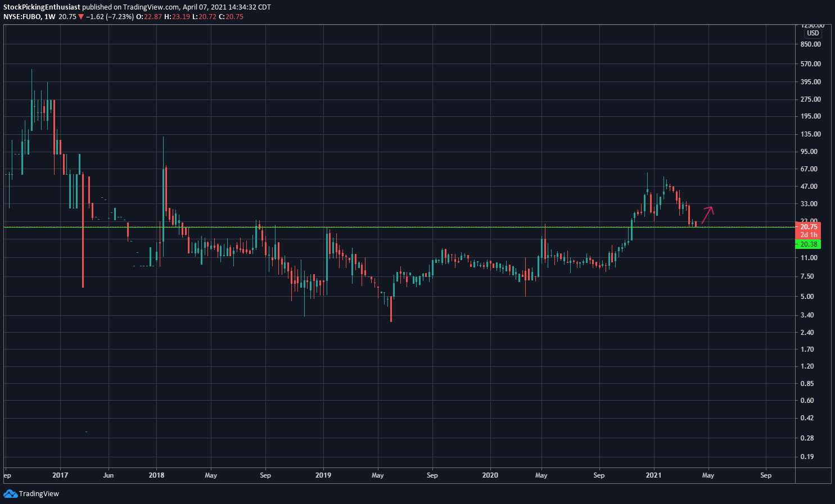Image resolution: width=835 pixels, height=504 pixels.
Task: Click the 2017 time axis label
Action: pyautogui.click(x=60, y=475)
